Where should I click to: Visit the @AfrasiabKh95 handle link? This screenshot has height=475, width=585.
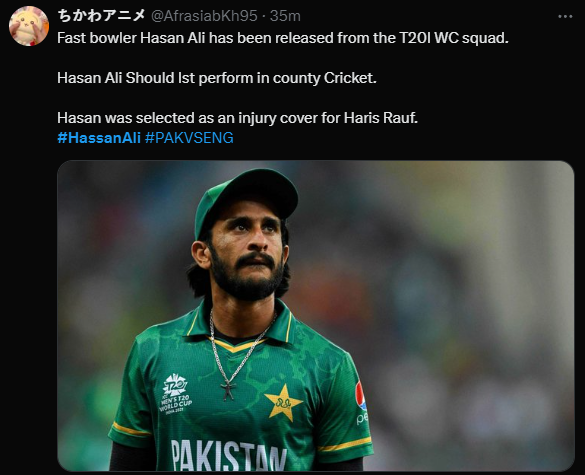click(204, 16)
